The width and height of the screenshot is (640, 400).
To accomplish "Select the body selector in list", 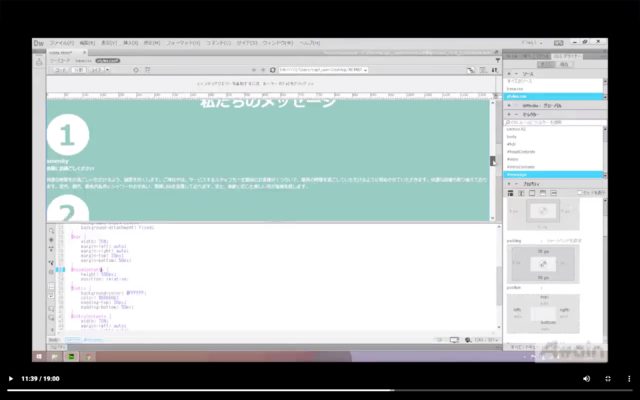I will 553,137.
